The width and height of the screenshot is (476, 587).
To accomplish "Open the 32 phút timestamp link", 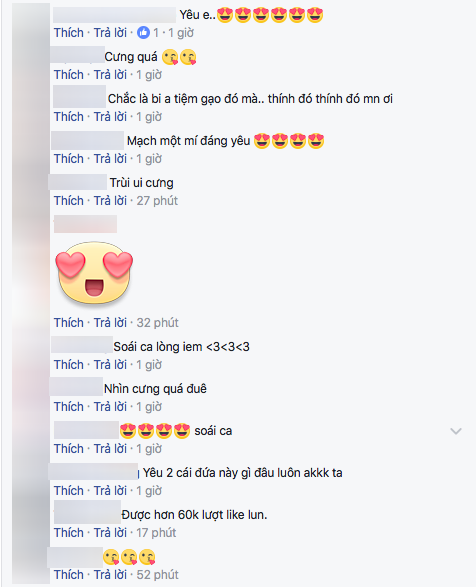I will (x=157, y=323).
